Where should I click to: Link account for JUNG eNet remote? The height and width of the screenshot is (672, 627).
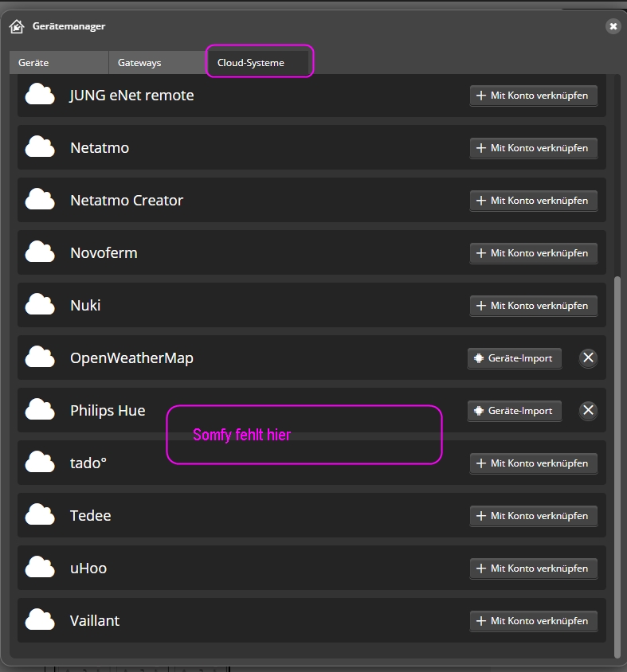[534, 96]
